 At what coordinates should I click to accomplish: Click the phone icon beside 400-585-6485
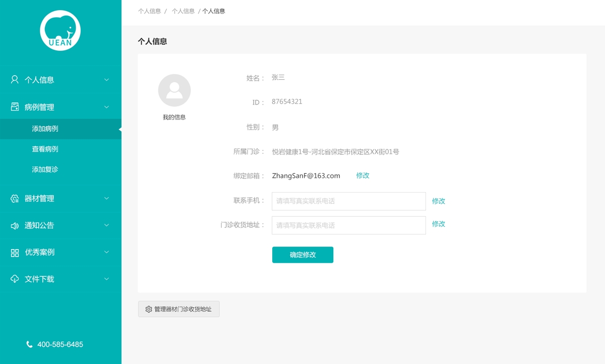point(29,344)
